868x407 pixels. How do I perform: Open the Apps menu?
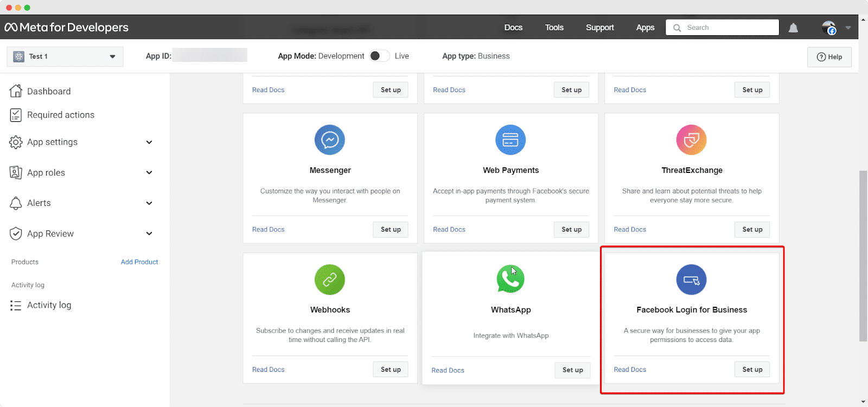645,28
